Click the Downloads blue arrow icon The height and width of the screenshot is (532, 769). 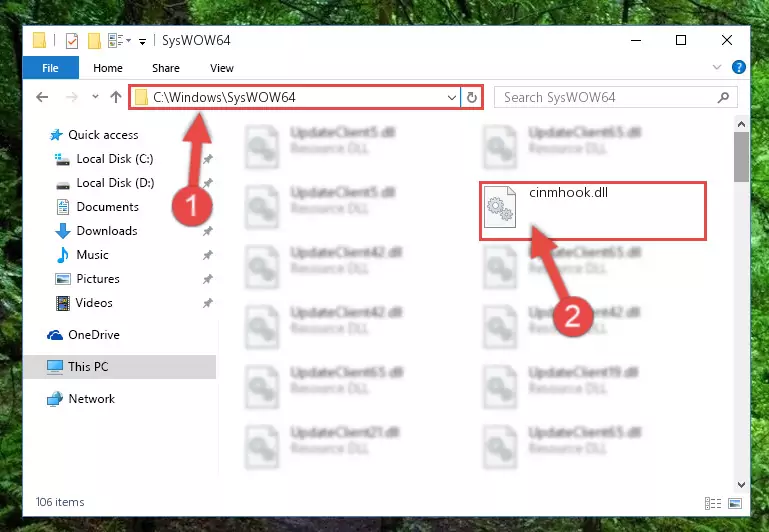click(x=63, y=231)
